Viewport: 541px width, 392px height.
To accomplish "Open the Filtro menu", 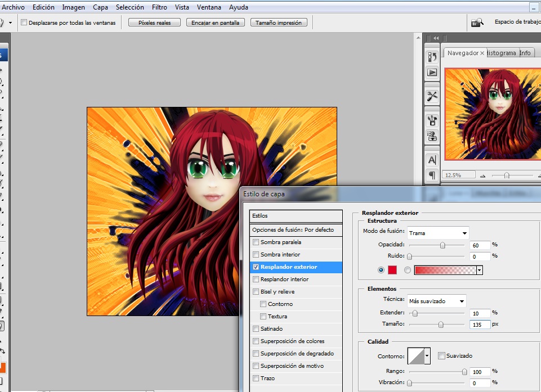I will [159, 7].
